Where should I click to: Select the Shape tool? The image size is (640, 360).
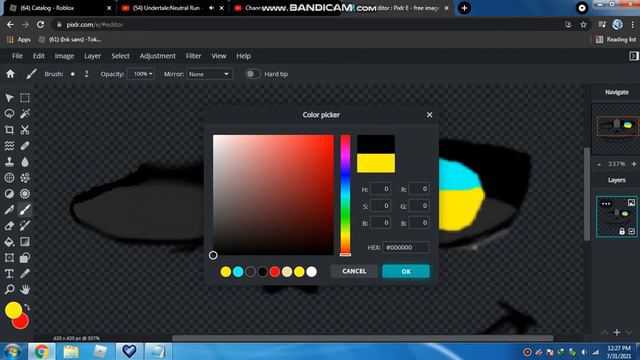(x=25, y=258)
